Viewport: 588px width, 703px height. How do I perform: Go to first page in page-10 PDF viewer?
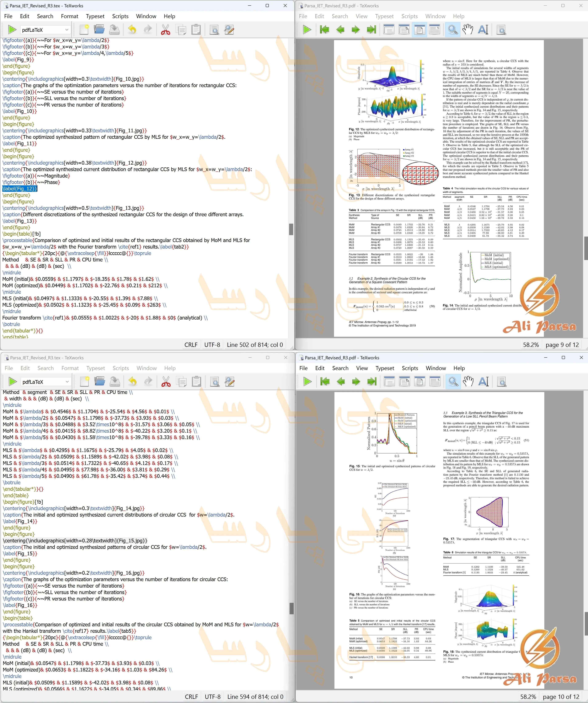(325, 382)
